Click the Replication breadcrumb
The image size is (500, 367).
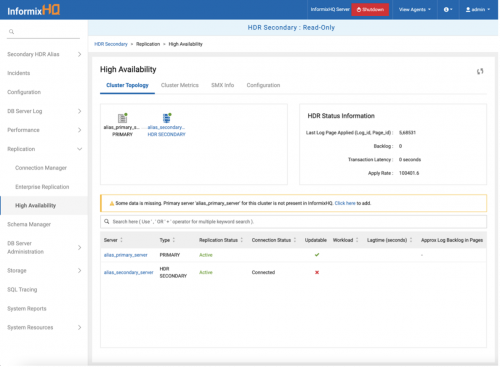pyautogui.click(x=148, y=44)
